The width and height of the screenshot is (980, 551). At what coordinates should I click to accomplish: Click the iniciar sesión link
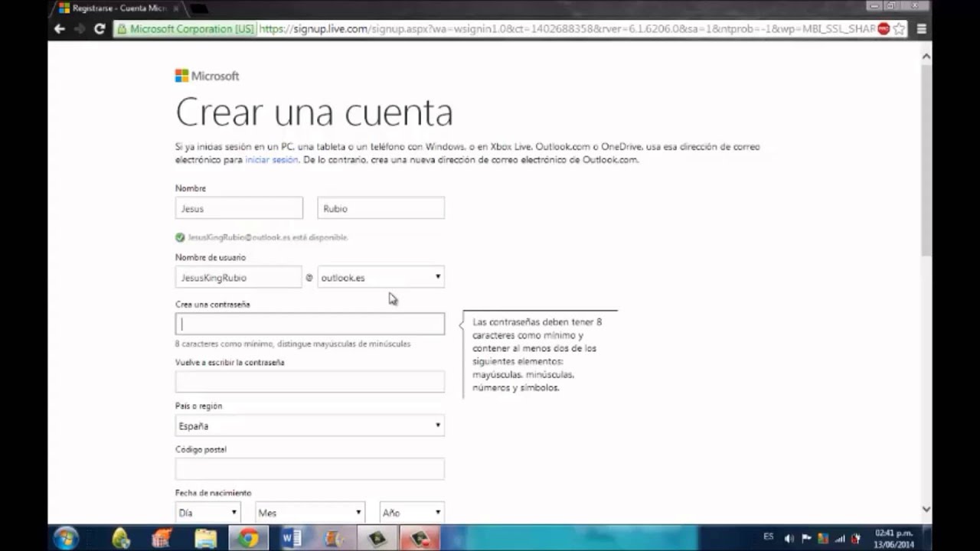tap(272, 160)
